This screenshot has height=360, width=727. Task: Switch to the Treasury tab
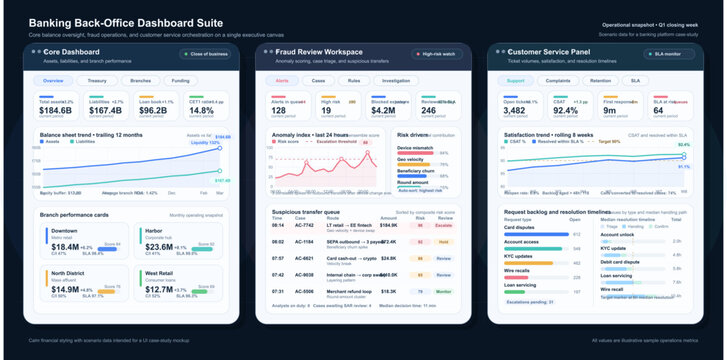point(97,81)
